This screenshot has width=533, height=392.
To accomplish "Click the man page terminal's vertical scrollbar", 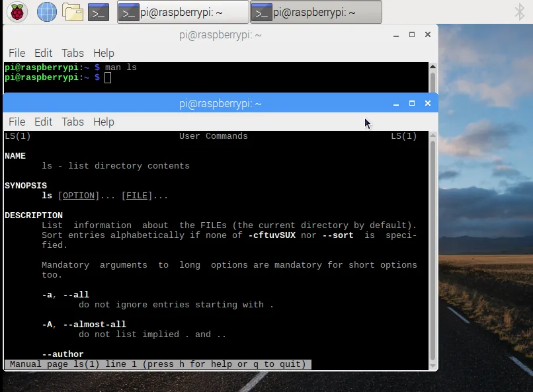I will pos(432,245).
